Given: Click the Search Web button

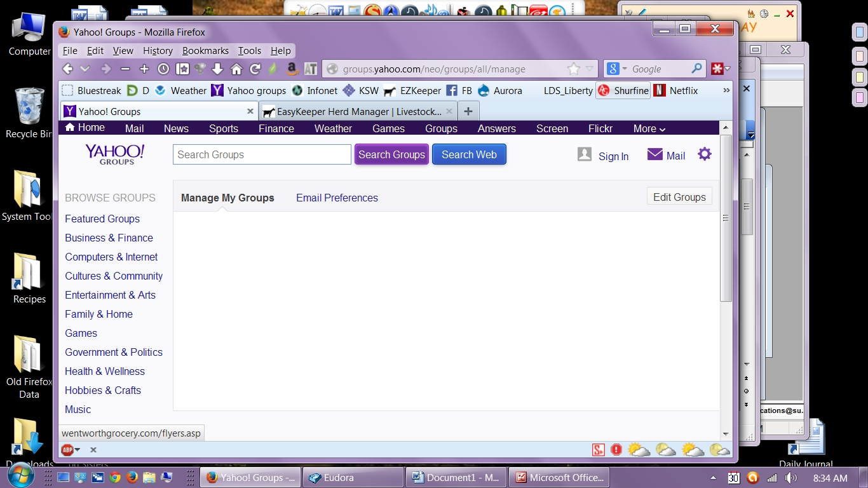Looking at the screenshot, I should pos(469,154).
